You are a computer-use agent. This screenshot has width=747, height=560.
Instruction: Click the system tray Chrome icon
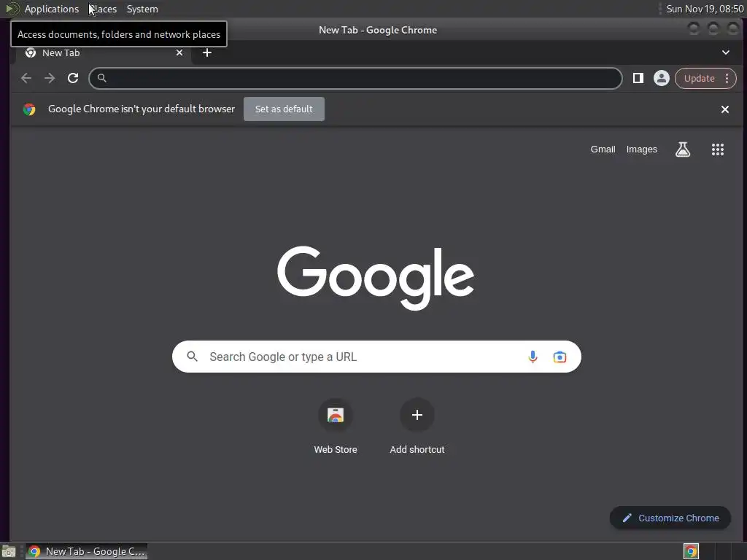tap(691, 551)
